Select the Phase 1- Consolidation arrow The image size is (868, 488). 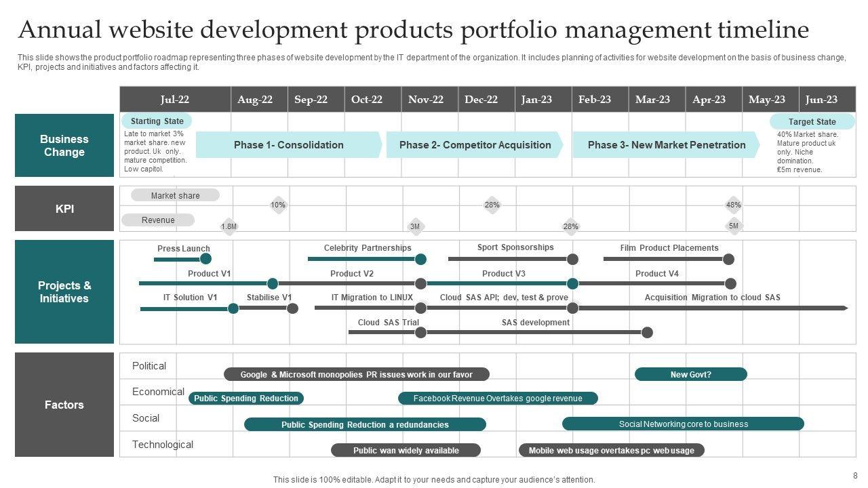pyautogui.click(x=289, y=145)
